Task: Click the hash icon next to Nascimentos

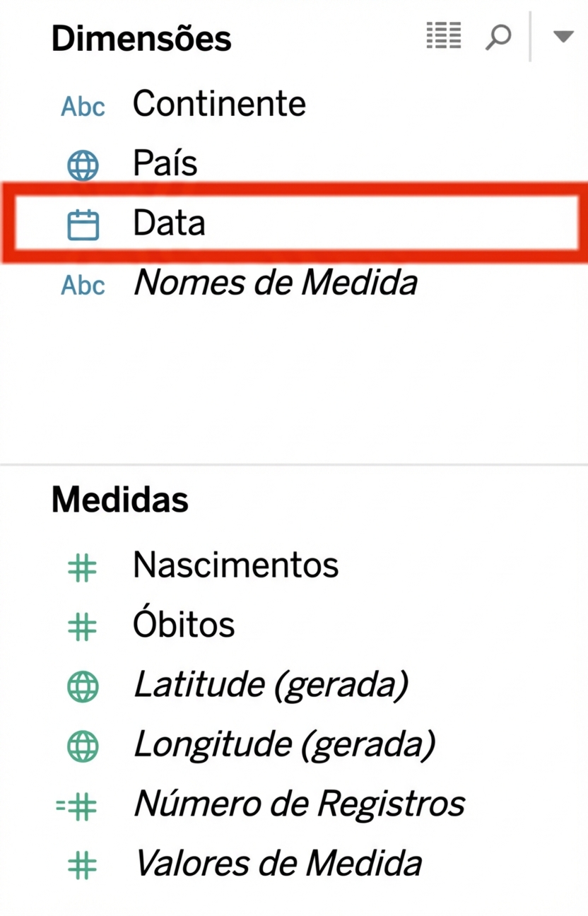Action: click(82, 568)
